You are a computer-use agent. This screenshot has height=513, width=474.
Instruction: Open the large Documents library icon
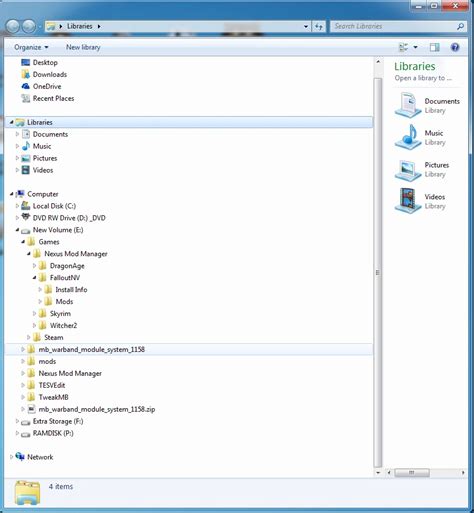[x=408, y=105]
